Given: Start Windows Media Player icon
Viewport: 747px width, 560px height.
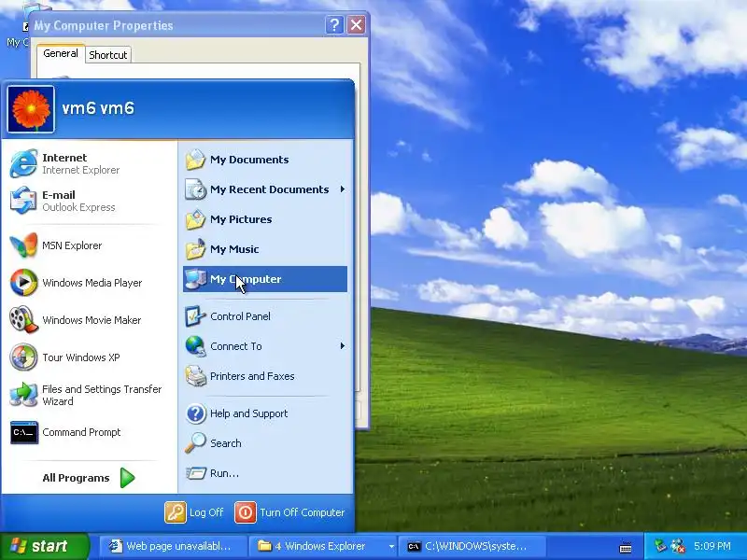Looking at the screenshot, I should 23,283.
